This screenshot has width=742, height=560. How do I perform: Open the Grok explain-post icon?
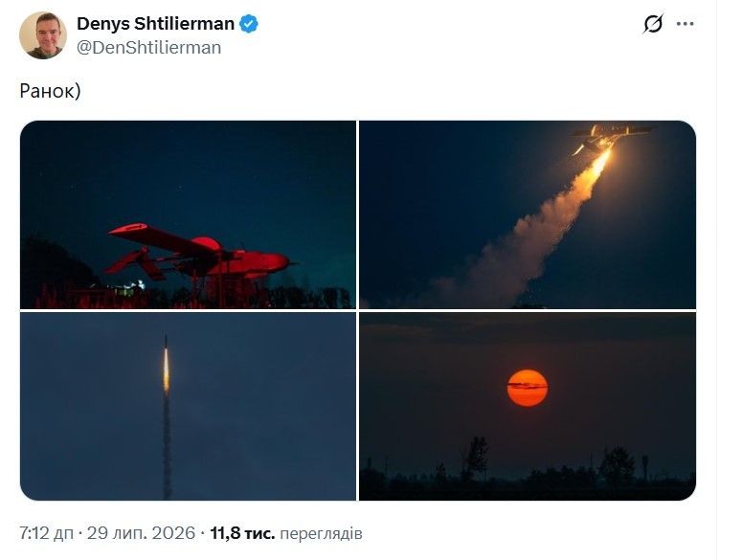coord(653,24)
